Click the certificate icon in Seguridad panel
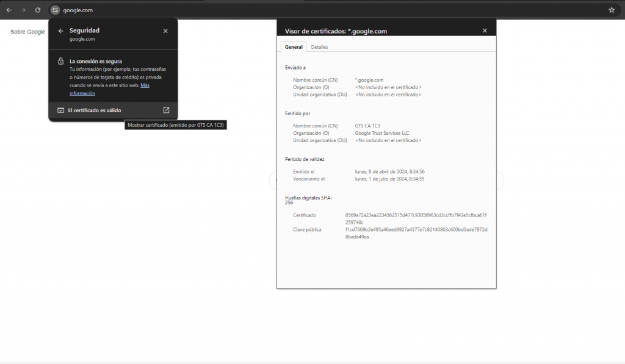 tap(60, 110)
